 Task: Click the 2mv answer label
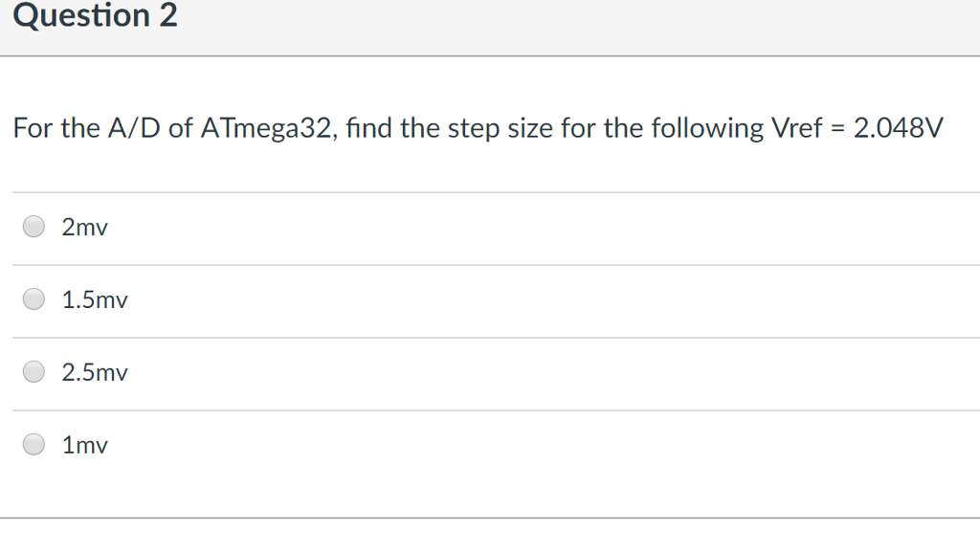click(83, 227)
